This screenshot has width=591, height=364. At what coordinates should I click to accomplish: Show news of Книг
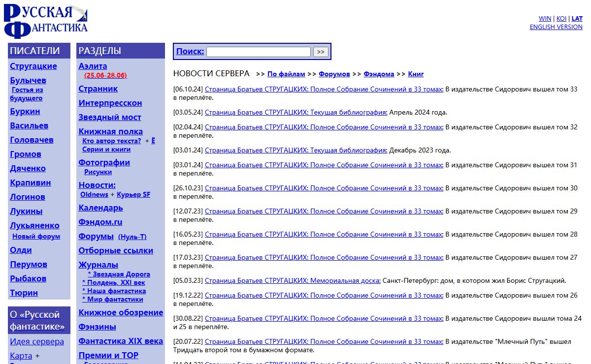[416, 74]
